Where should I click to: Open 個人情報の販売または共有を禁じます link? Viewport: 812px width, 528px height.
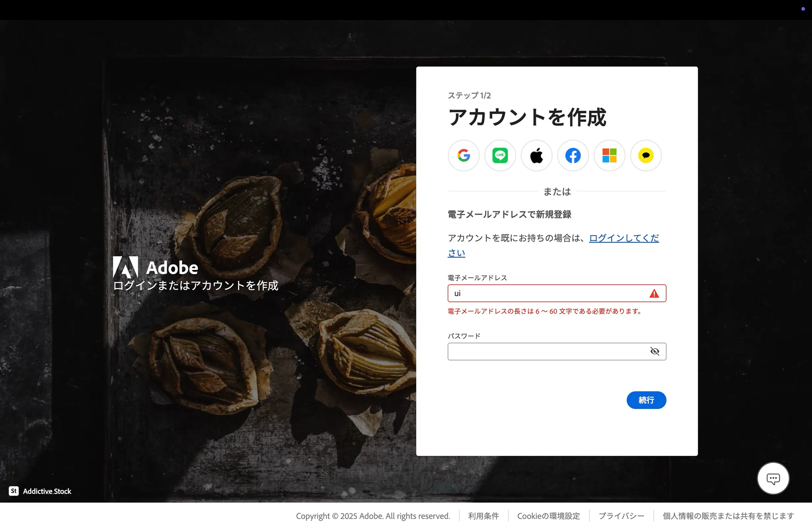click(x=728, y=516)
